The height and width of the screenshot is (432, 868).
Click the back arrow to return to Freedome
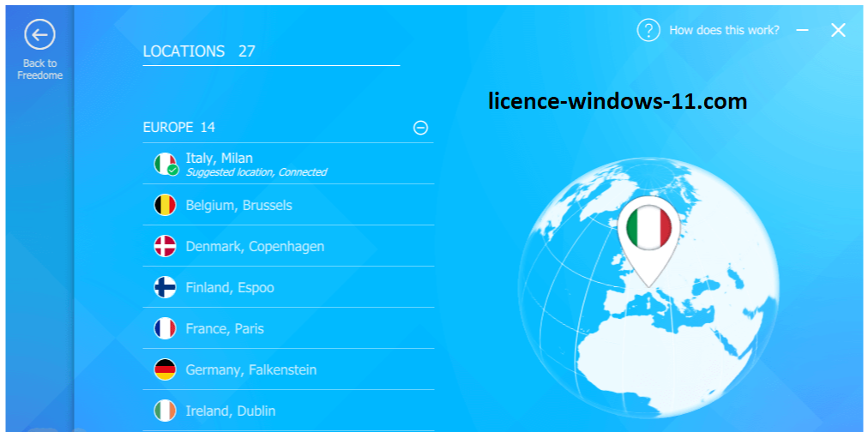tap(39, 35)
